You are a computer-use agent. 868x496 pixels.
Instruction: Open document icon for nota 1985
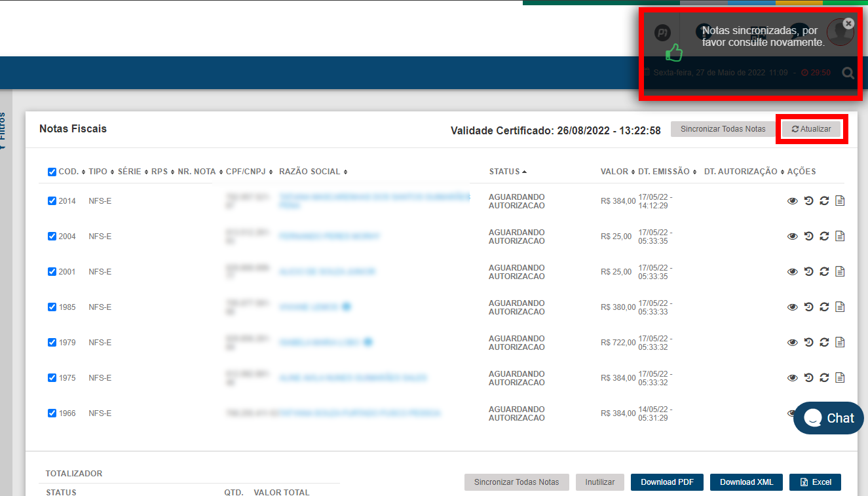(840, 307)
